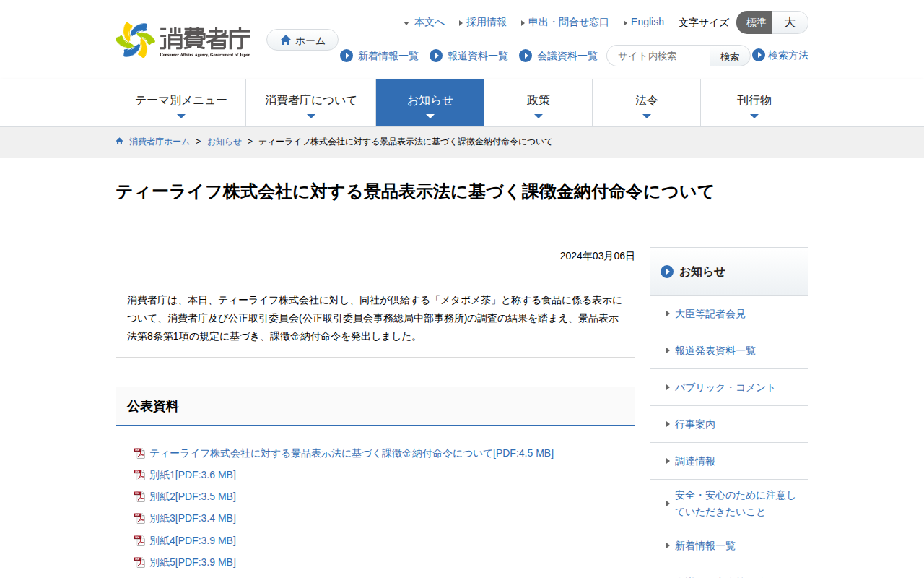This screenshot has width=924, height=578.
Task: Open 大臣等記者会見 in sidebar
Action: (x=729, y=314)
